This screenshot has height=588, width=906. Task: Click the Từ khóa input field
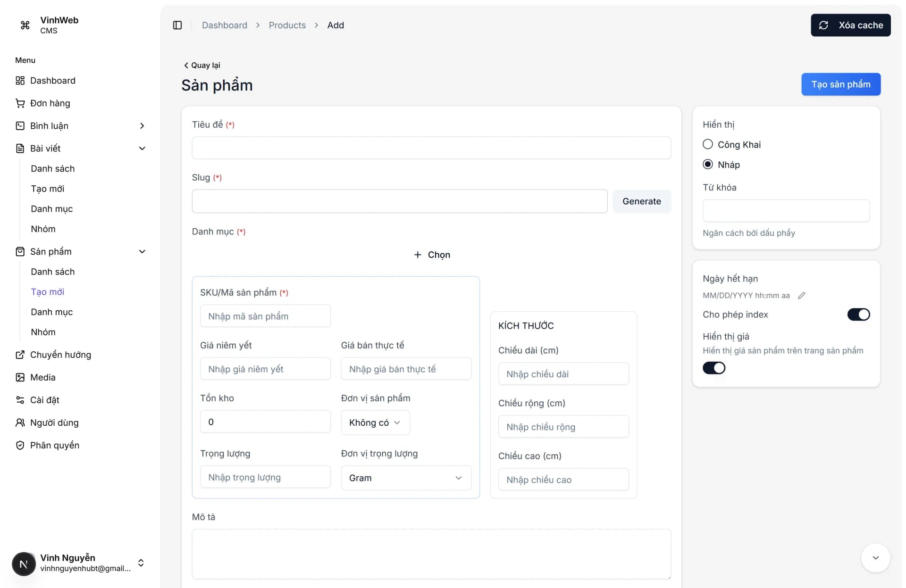coord(786,211)
